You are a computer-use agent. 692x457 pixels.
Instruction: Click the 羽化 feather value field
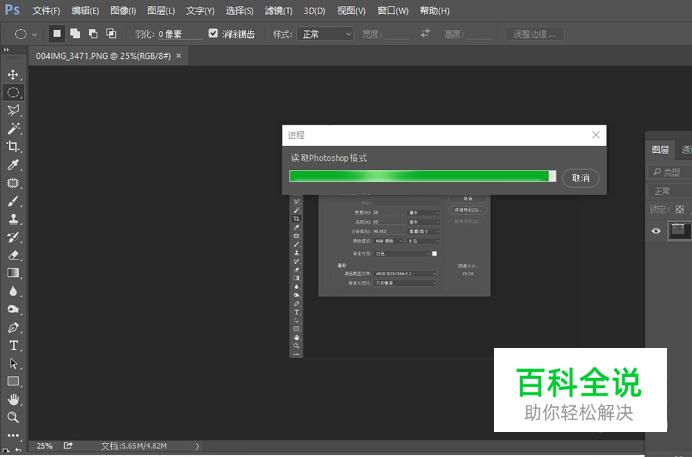click(180, 34)
